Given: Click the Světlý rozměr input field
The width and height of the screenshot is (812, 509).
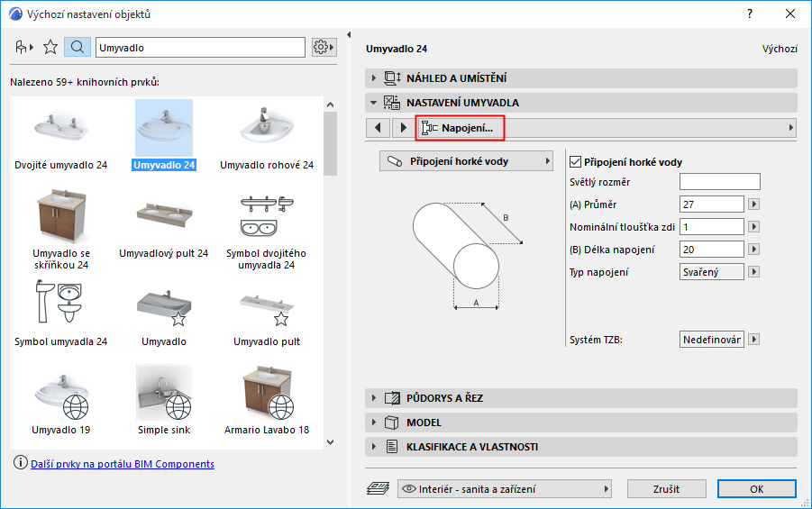Looking at the screenshot, I should tap(720, 181).
